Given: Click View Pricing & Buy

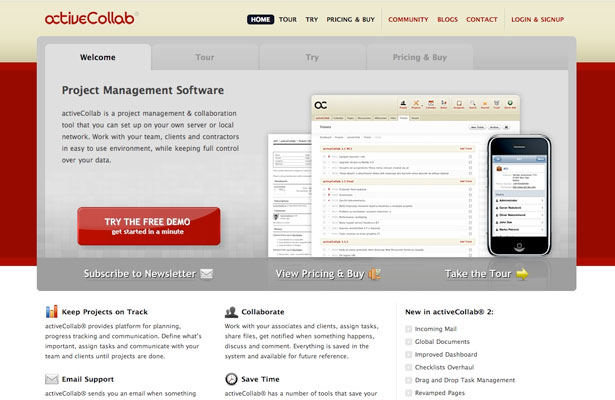Looking at the screenshot, I should coord(320,274).
